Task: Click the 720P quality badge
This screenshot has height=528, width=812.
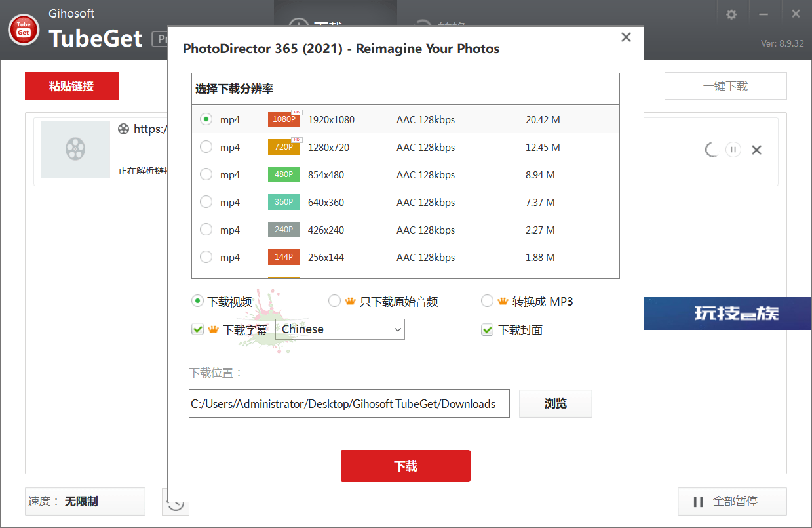Action: click(x=284, y=147)
